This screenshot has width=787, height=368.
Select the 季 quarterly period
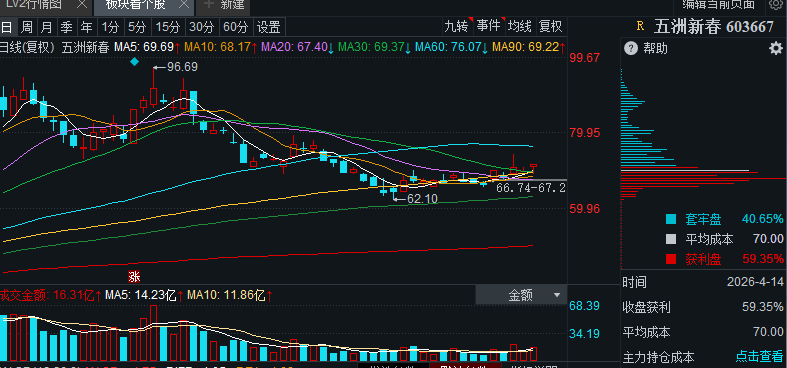tap(66, 27)
